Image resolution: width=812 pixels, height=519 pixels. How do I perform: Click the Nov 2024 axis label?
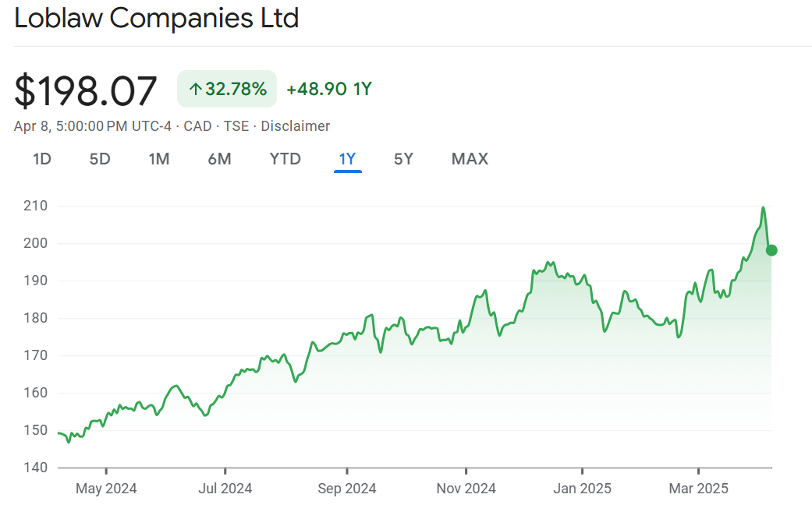pos(466,489)
